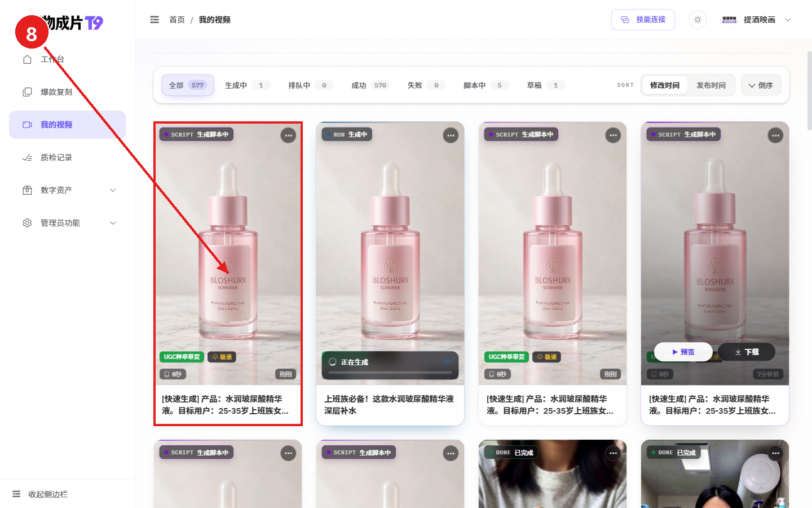Click the 数字资产 box icon
This screenshot has width=812, height=508.
[x=27, y=190]
